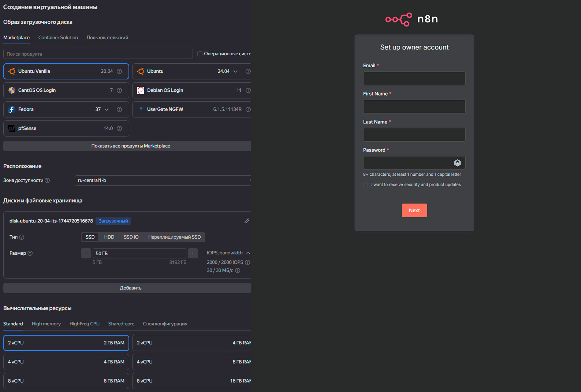Click Показать все продукты Marketplace button
Screen dimensions: 581x392
point(127,146)
